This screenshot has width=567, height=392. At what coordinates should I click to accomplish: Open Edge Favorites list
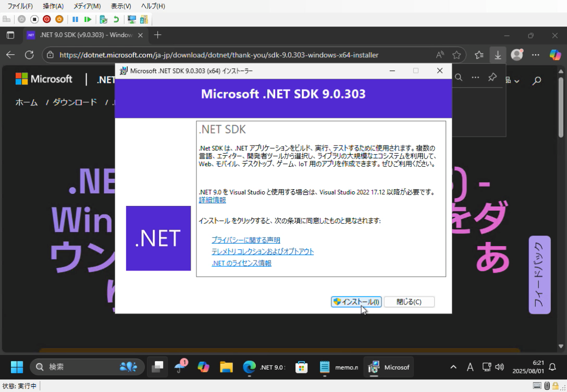tap(479, 55)
